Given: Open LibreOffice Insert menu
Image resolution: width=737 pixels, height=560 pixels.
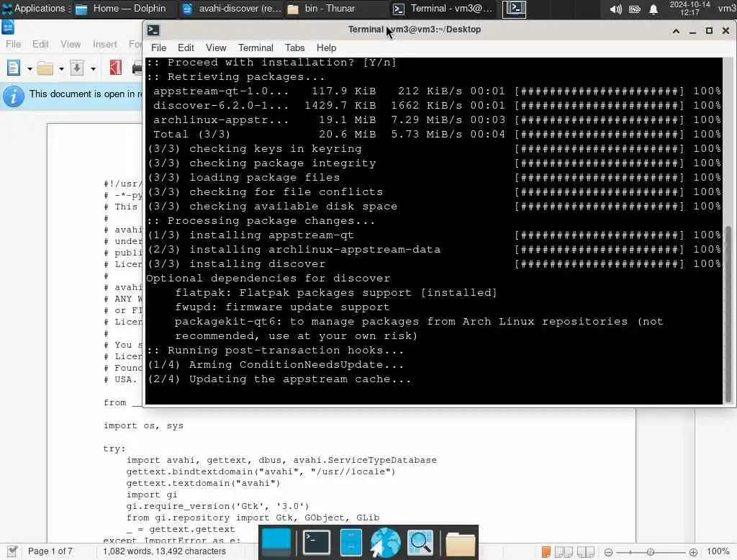Looking at the screenshot, I should click(x=105, y=44).
